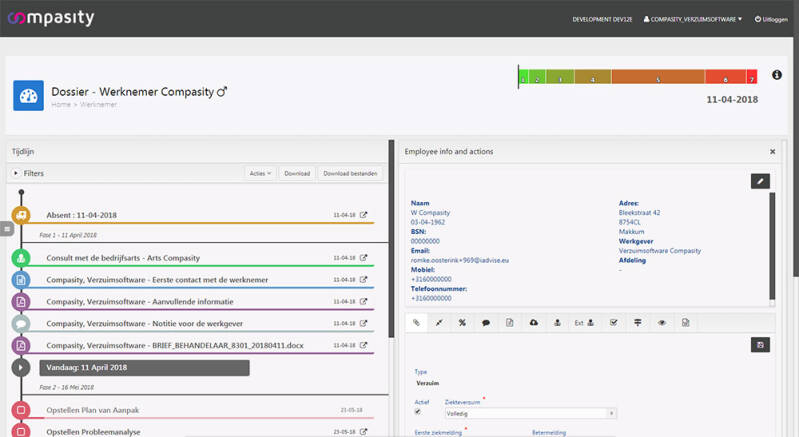Click the save floppy disk icon
Viewport: 799px width, 437px height.
(760, 345)
